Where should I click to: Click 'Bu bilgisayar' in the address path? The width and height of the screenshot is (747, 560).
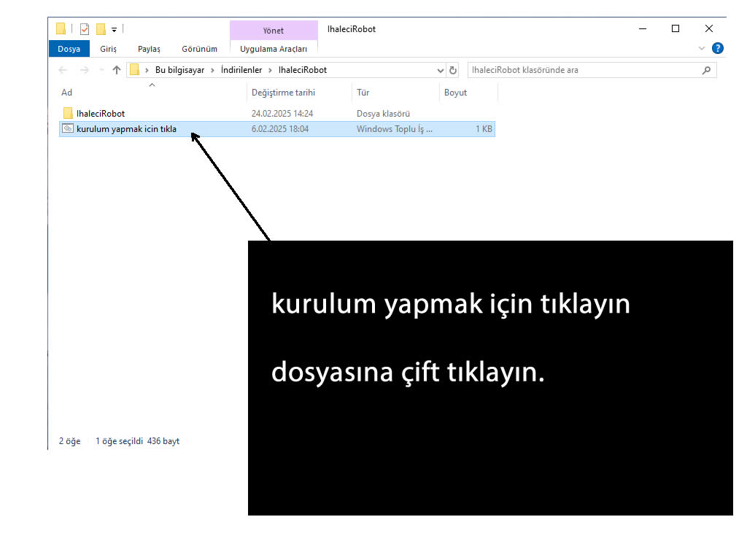pyautogui.click(x=179, y=70)
